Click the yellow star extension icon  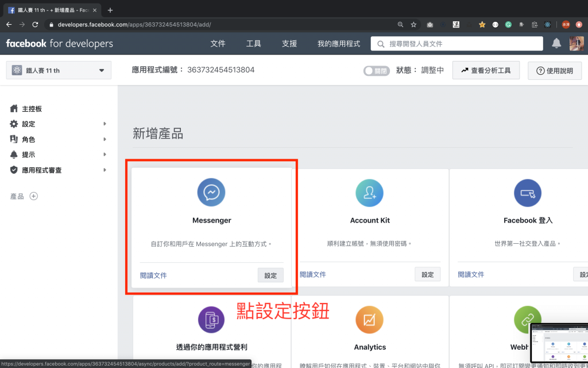[x=482, y=25]
